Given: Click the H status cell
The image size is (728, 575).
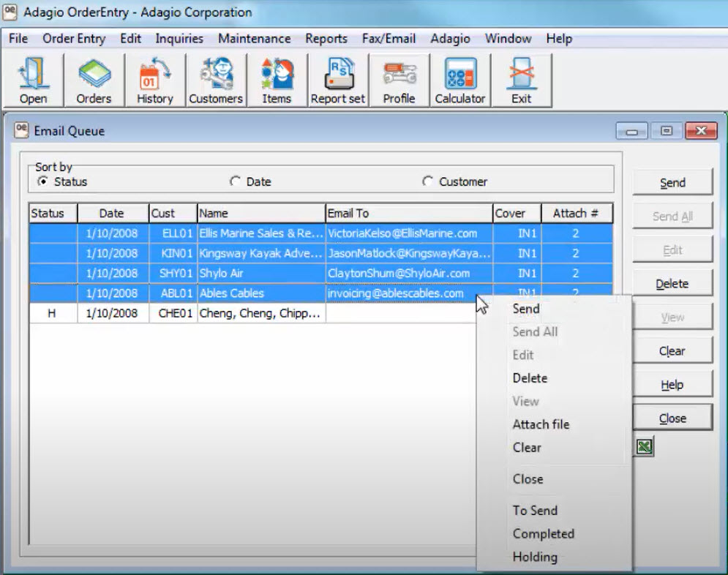Looking at the screenshot, I should [x=53, y=313].
